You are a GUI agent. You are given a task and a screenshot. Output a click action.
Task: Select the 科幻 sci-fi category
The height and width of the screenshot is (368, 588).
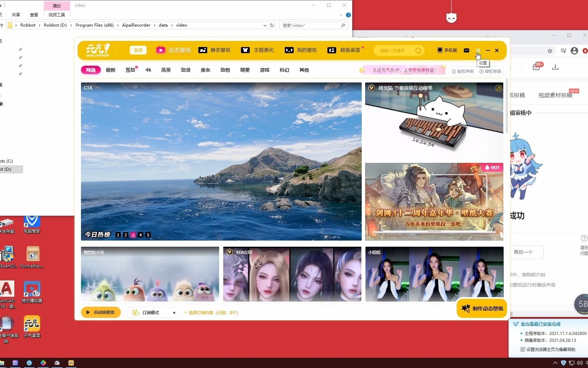pos(284,70)
